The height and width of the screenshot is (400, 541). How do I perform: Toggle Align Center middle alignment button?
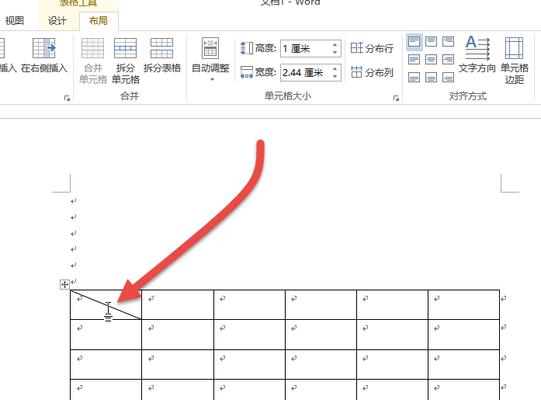(x=431, y=59)
